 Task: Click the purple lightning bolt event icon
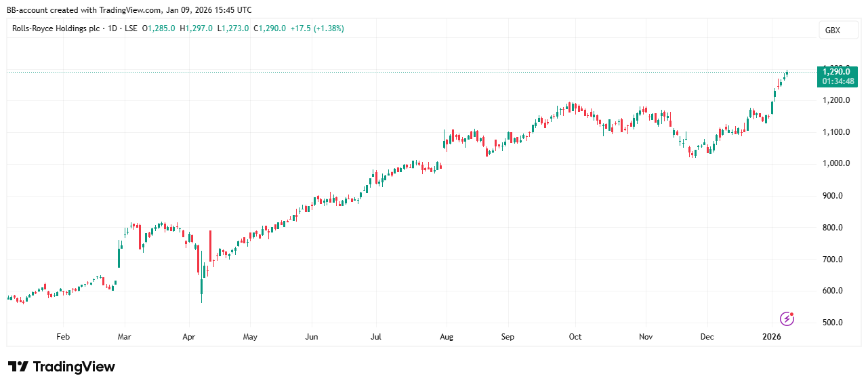coord(787,318)
